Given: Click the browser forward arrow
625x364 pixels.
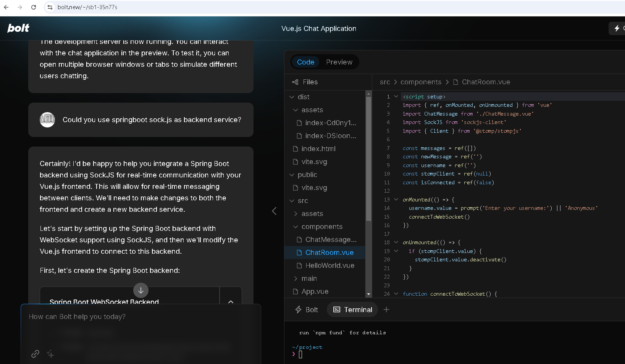Looking at the screenshot, I should tap(20, 7).
